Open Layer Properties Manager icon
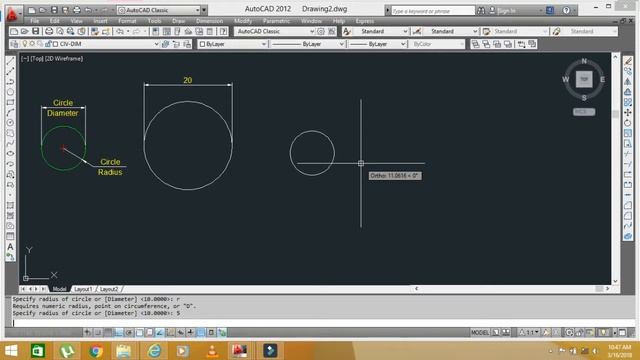Image resolution: width=640 pixels, height=360 pixels. 15,44
